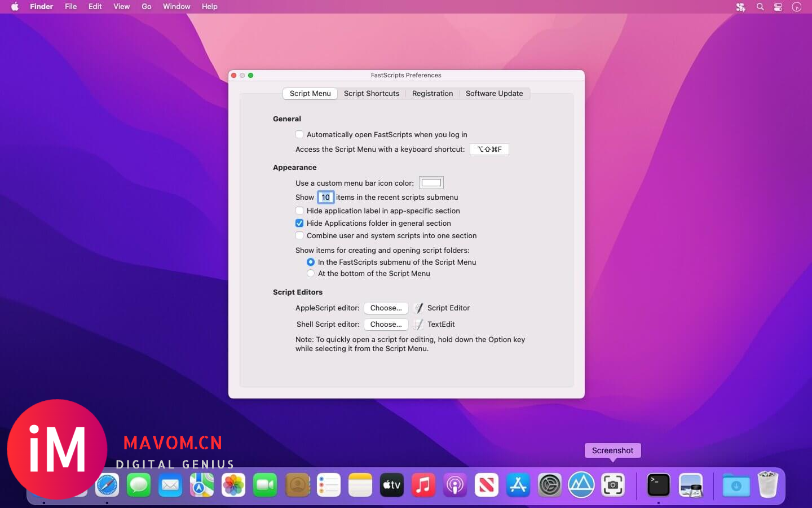Screen dimensions: 812x508
Task: Click the recent scripts item count field
Action: tap(326, 198)
